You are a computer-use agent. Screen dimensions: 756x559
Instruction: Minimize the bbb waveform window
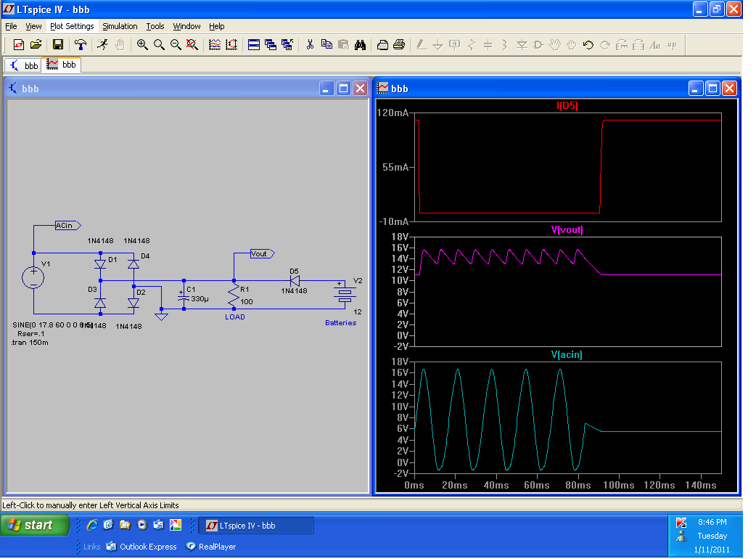point(696,89)
